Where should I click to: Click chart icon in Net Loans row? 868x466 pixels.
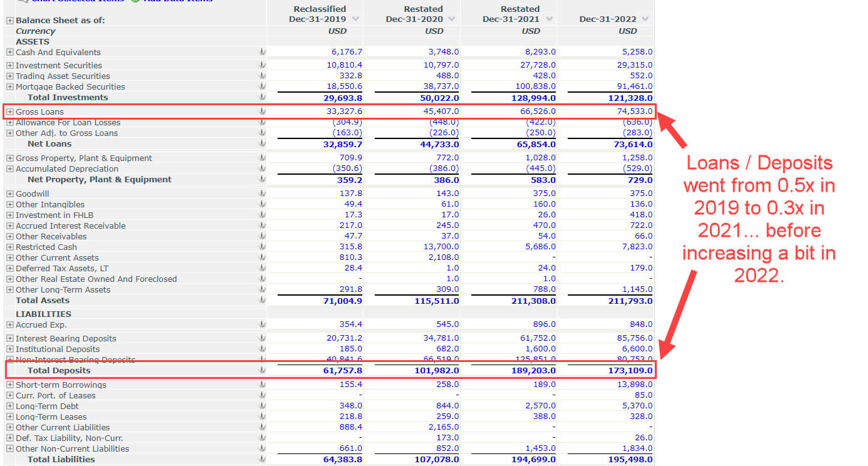click(262, 143)
